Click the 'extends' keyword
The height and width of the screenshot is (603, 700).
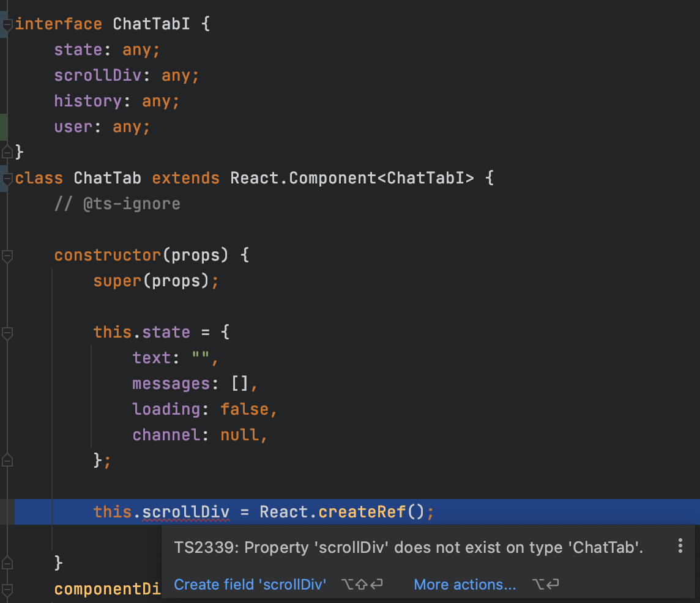pyautogui.click(x=186, y=178)
